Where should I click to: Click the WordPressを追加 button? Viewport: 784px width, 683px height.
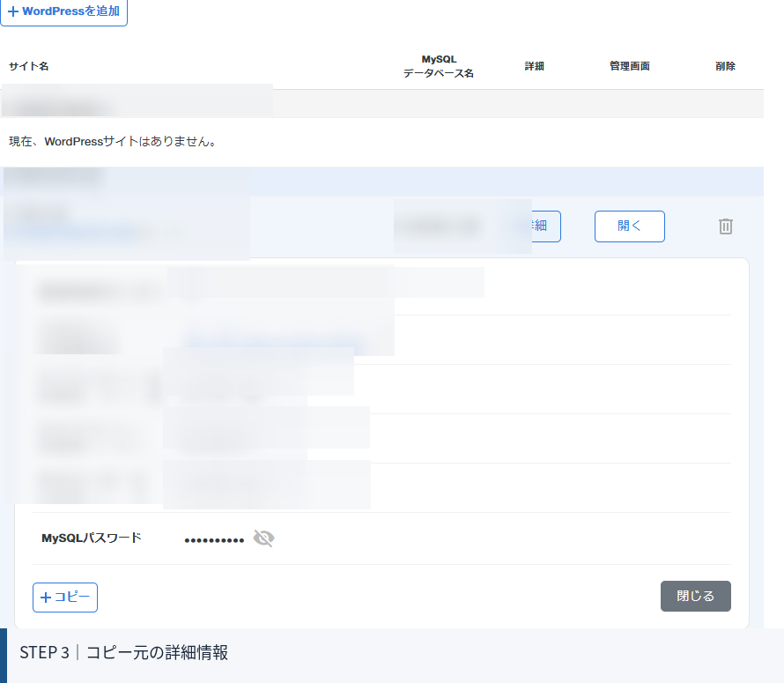pos(64,11)
